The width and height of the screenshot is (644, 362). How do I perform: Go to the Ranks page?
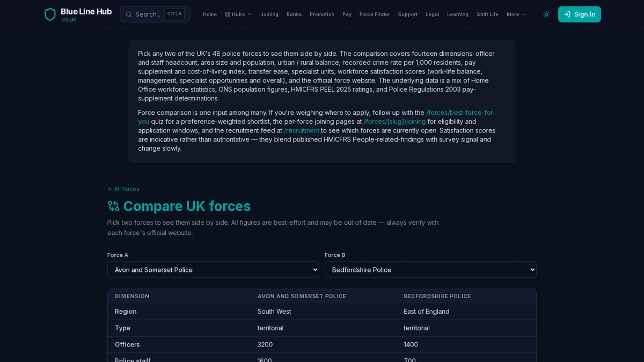(294, 14)
